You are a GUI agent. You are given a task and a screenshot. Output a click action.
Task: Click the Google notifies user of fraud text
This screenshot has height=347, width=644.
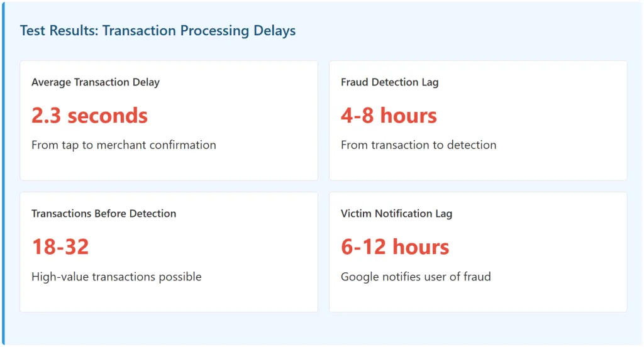[x=416, y=277]
